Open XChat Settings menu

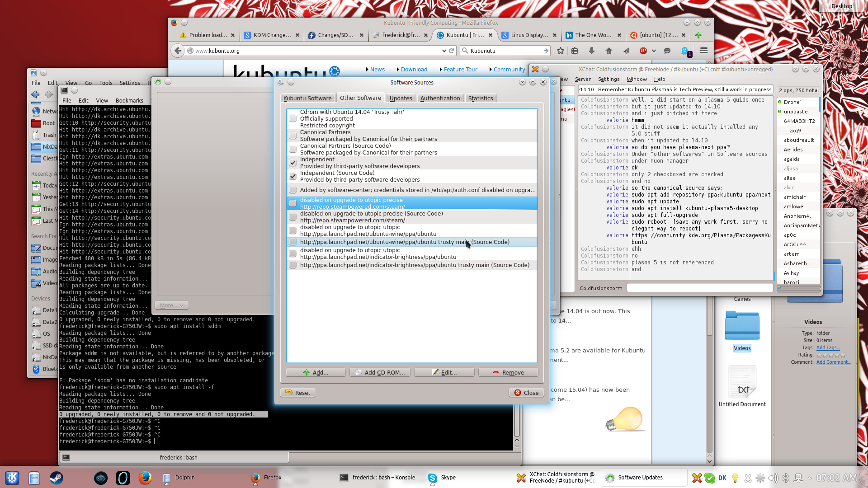pyautogui.click(x=609, y=79)
